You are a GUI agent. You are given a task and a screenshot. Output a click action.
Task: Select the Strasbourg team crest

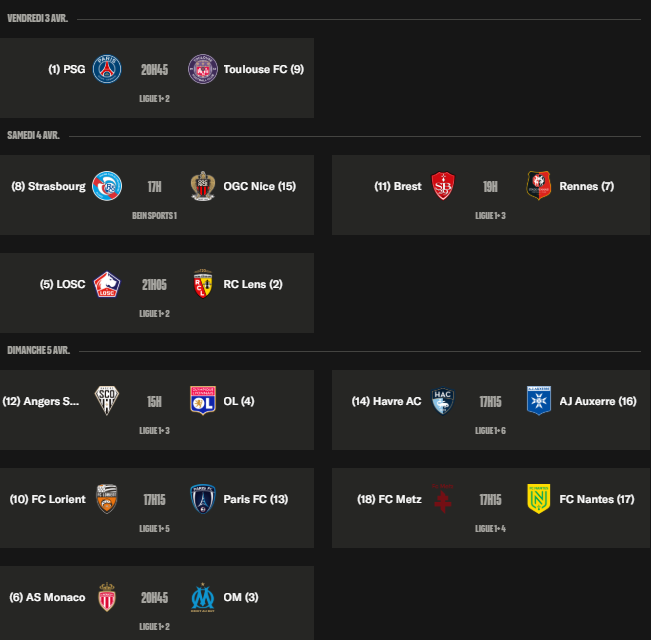coord(107,186)
